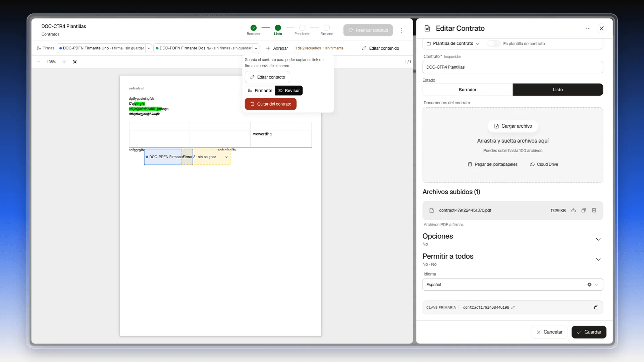Viewport: 644px width, 362px height.
Task: Click the Pendiente step in the progress tracker
Action: (x=302, y=30)
